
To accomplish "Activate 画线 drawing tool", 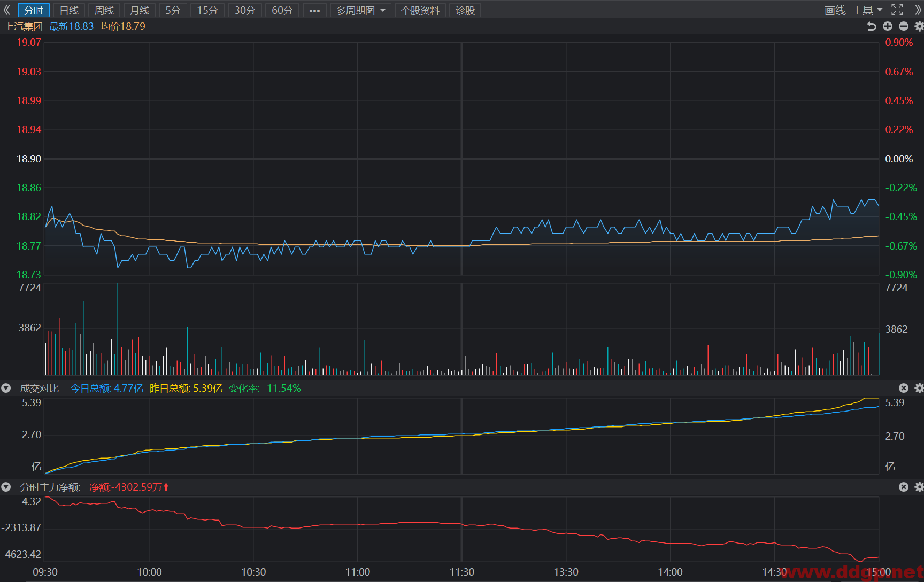I will (835, 10).
